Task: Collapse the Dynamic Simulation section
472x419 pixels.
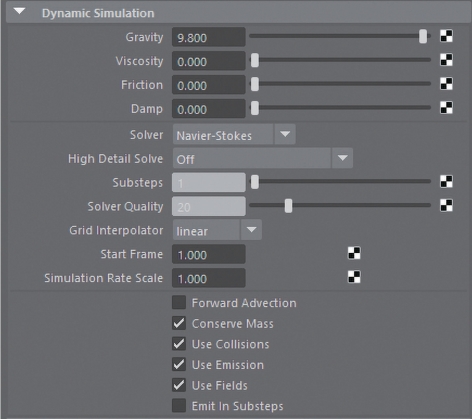Action: [x=20, y=12]
